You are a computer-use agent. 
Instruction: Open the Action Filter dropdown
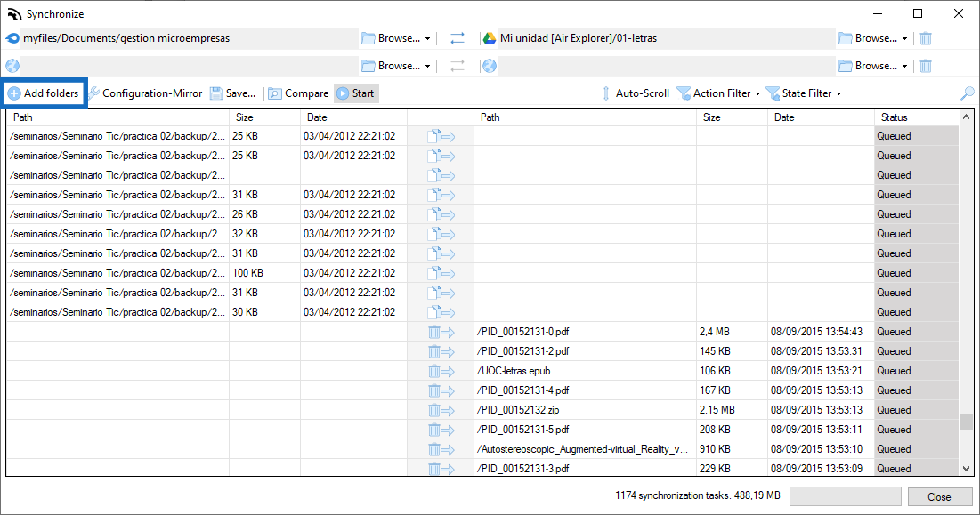coord(718,93)
